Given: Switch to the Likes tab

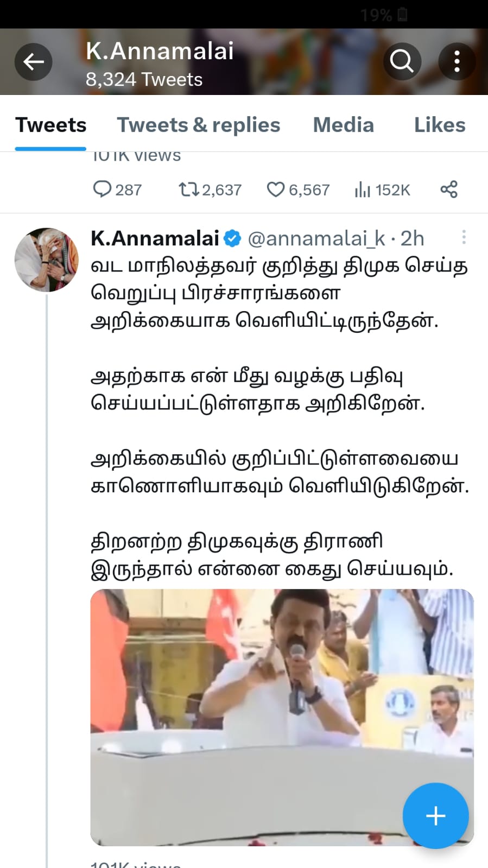Looking at the screenshot, I should coord(440,125).
